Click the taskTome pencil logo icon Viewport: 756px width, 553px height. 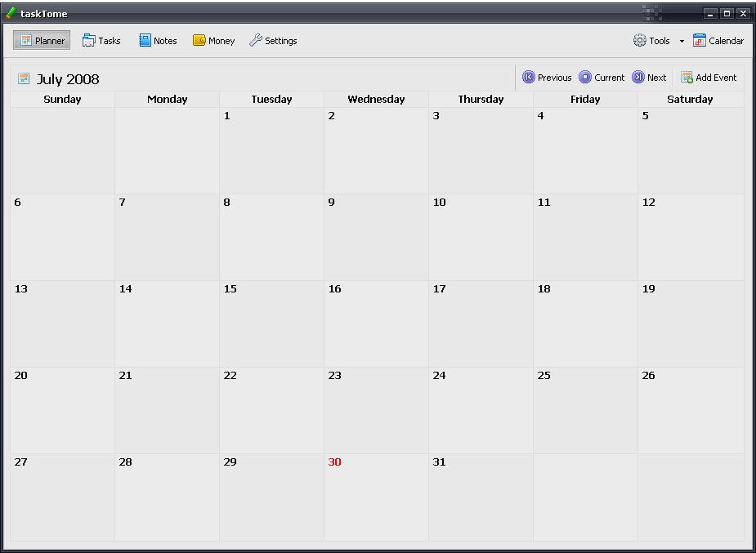click(x=11, y=13)
